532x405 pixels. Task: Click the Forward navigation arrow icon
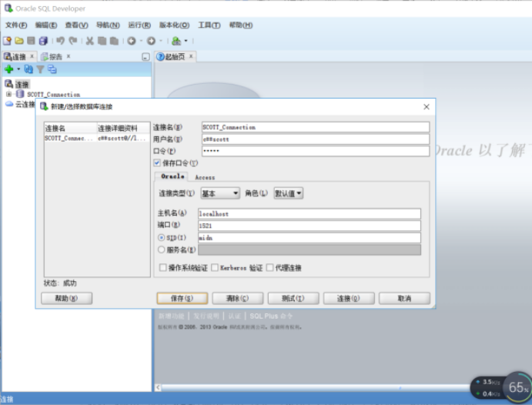[x=151, y=41]
